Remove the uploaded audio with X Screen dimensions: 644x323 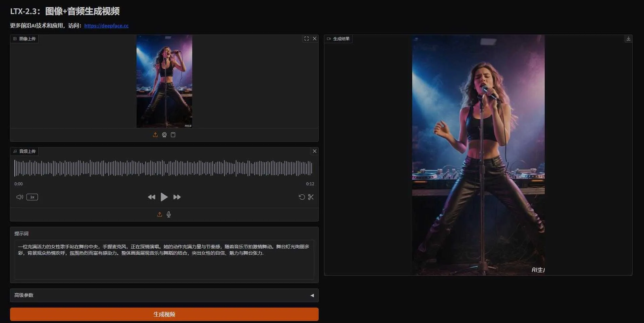point(314,151)
